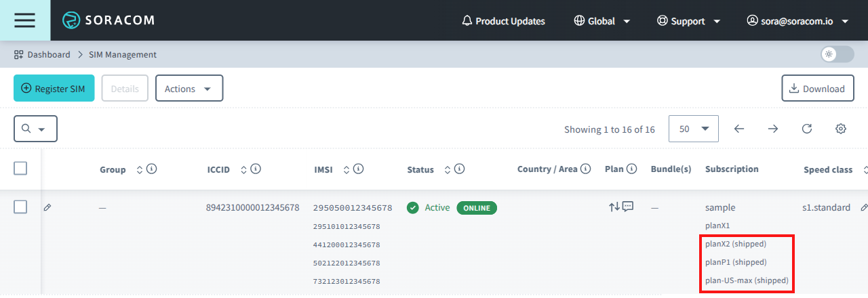The image size is (868, 298).
Task: Sort by the Status column
Action: [448, 169]
